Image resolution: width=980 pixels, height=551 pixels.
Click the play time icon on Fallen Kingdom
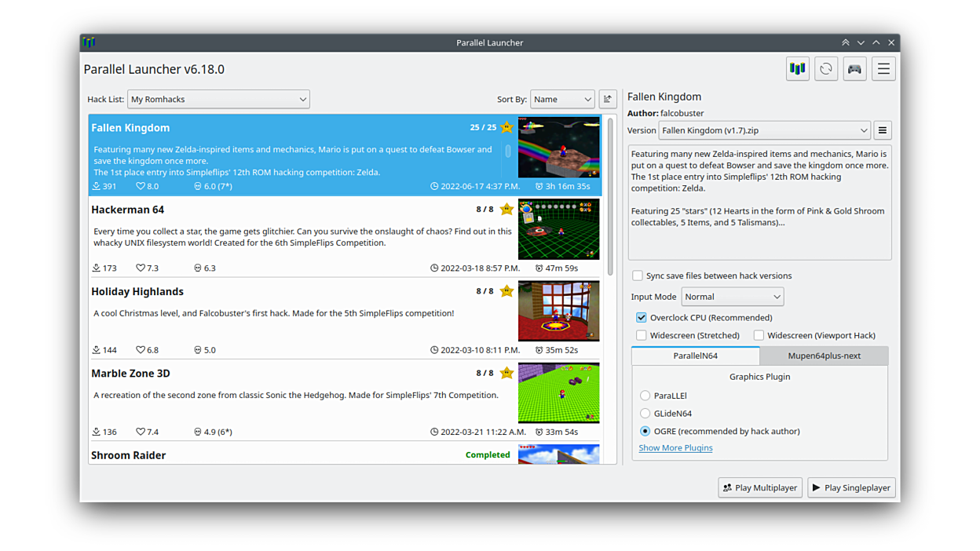[539, 186]
